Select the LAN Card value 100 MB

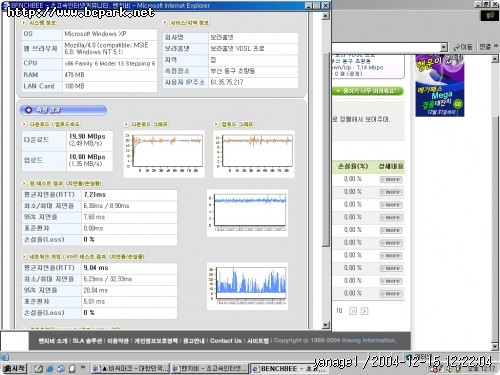[x=74, y=86]
